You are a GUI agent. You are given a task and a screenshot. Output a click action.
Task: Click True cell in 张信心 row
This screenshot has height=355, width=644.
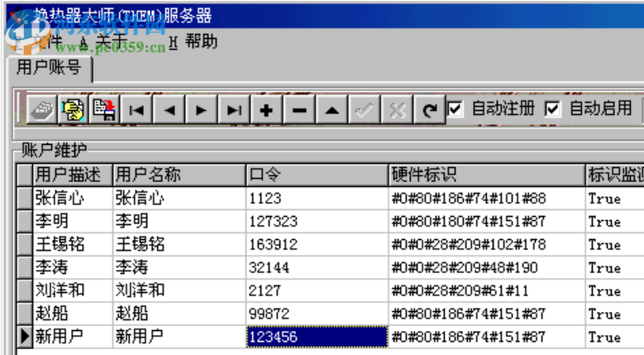[x=615, y=199]
